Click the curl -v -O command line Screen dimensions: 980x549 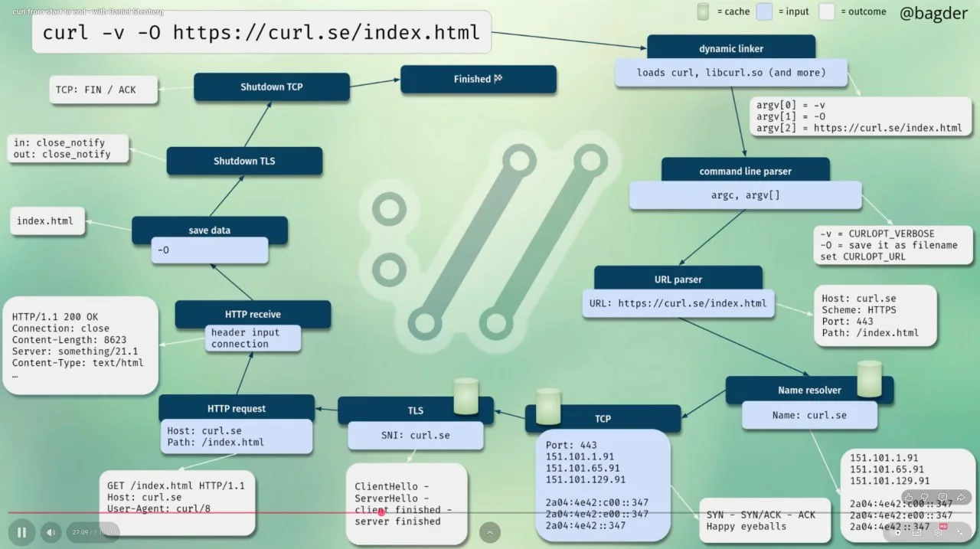pyautogui.click(x=261, y=32)
